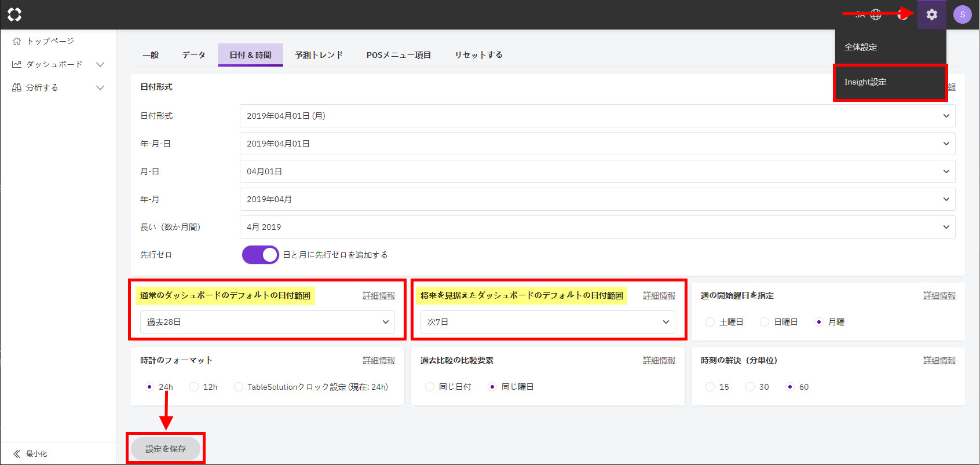Choose Insight設定 from settings menu

coord(890,82)
